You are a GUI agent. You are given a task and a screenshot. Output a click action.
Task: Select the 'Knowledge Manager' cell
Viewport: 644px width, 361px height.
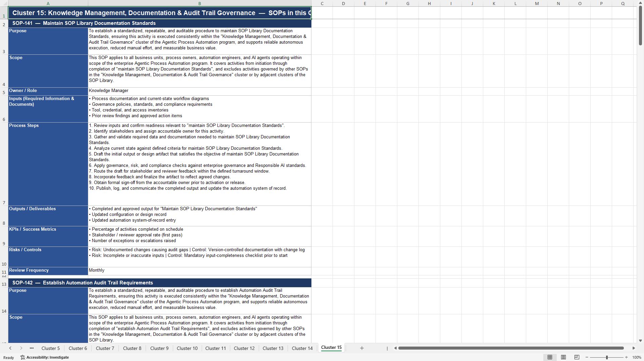pos(200,91)
